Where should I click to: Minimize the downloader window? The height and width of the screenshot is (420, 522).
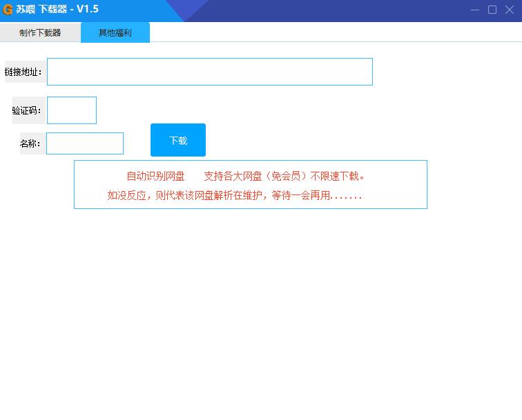(475, 10)
